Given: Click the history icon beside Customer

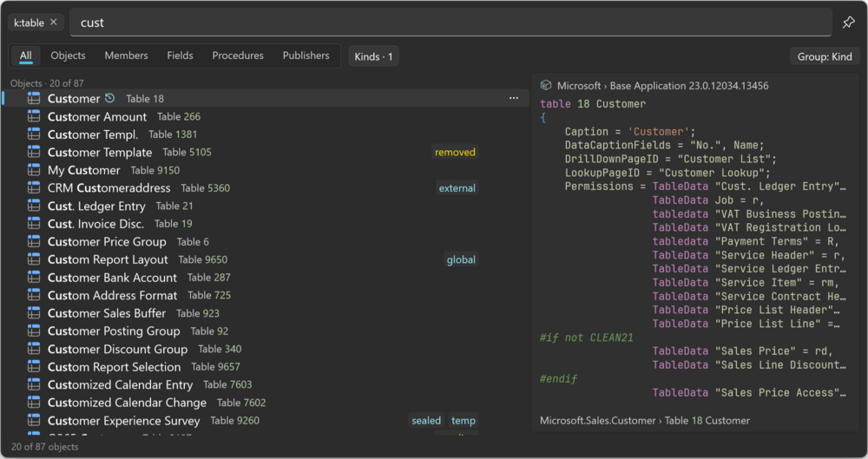Looking at the screenshot, I should 110,98.
